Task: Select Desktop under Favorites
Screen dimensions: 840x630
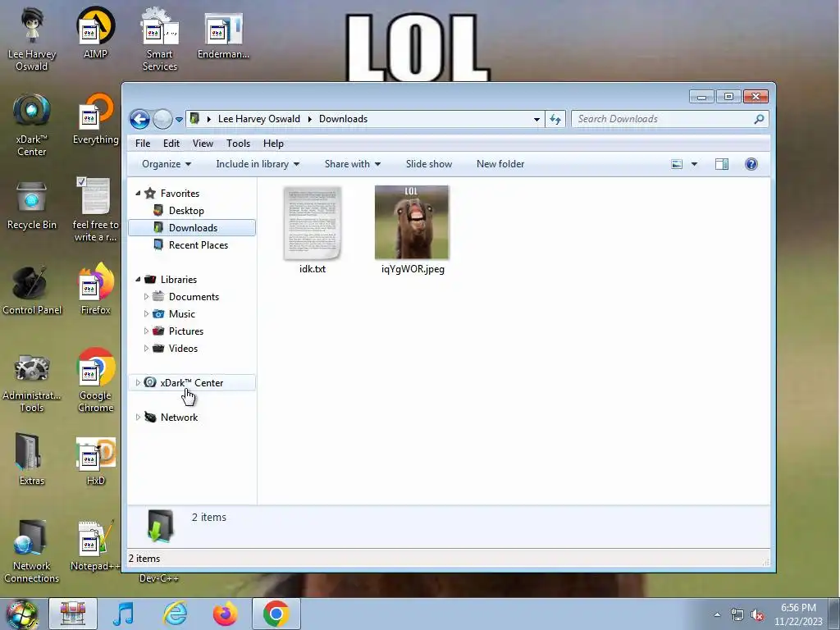Action: tap(186, 211)
